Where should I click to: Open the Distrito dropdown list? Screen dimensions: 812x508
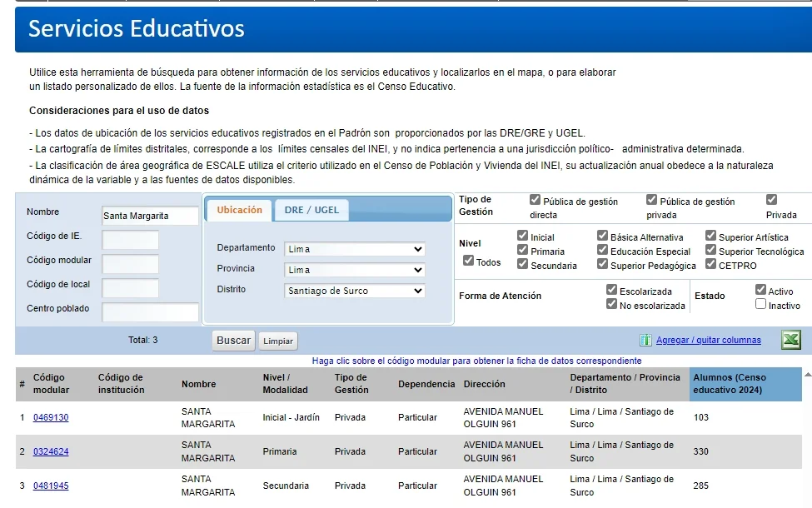coord(355,291)
